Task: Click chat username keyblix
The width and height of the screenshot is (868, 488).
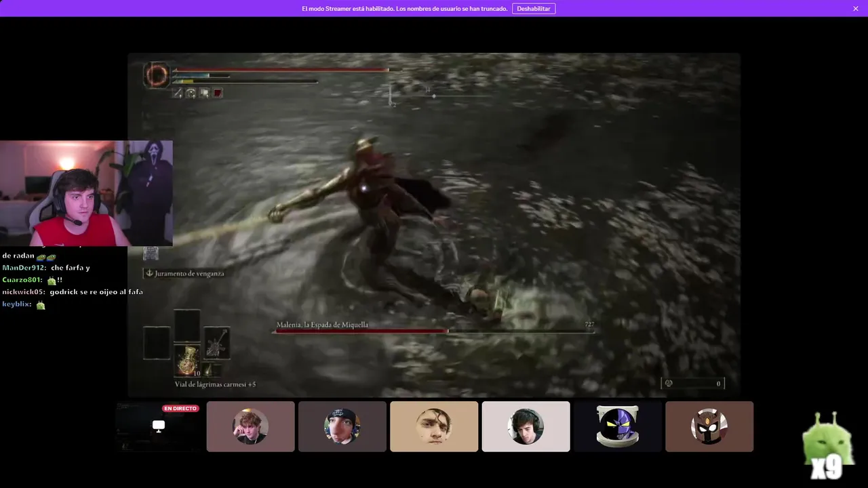Action: (16, 304)
